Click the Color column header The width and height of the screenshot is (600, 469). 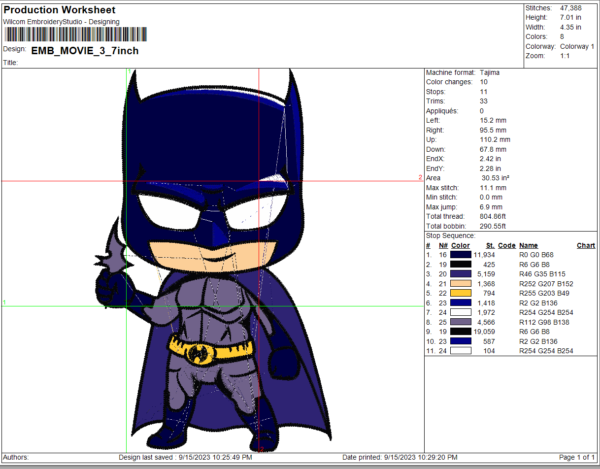click(460, 245)
